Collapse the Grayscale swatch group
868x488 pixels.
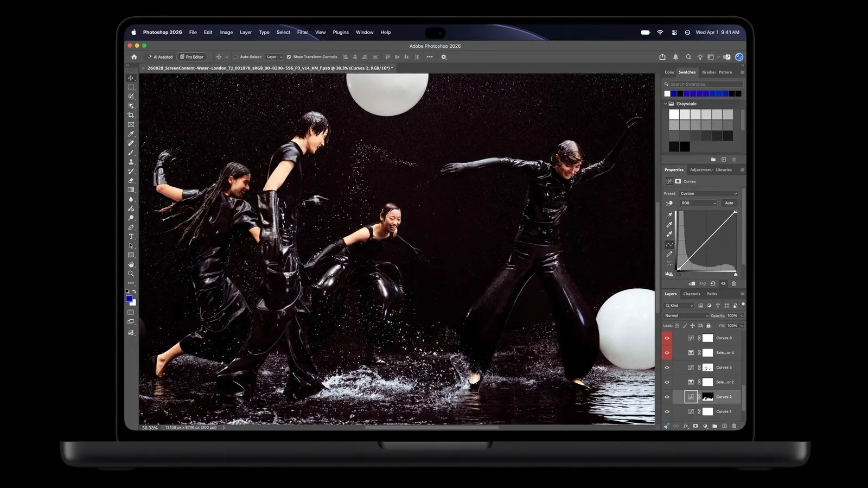[x=666, y=104]
